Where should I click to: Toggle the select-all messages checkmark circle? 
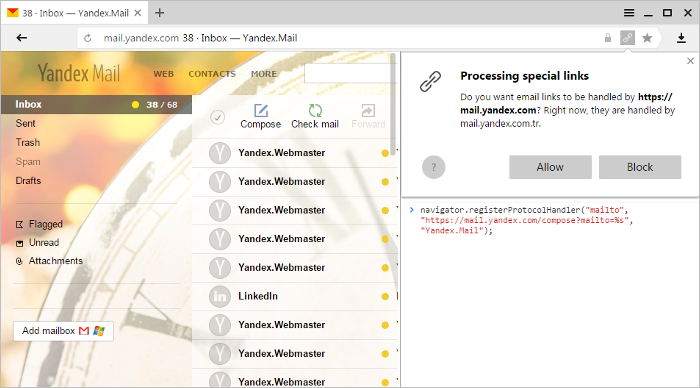click(217, 117)
